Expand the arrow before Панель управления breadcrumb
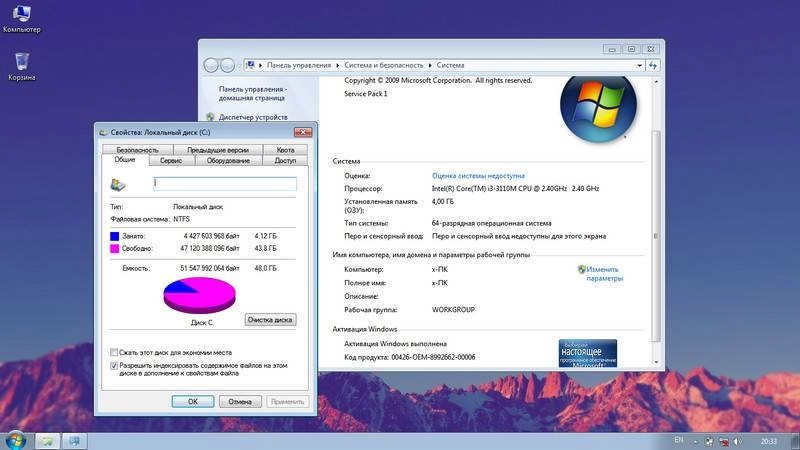Screen dimensions: 800x450 [260, 65]
